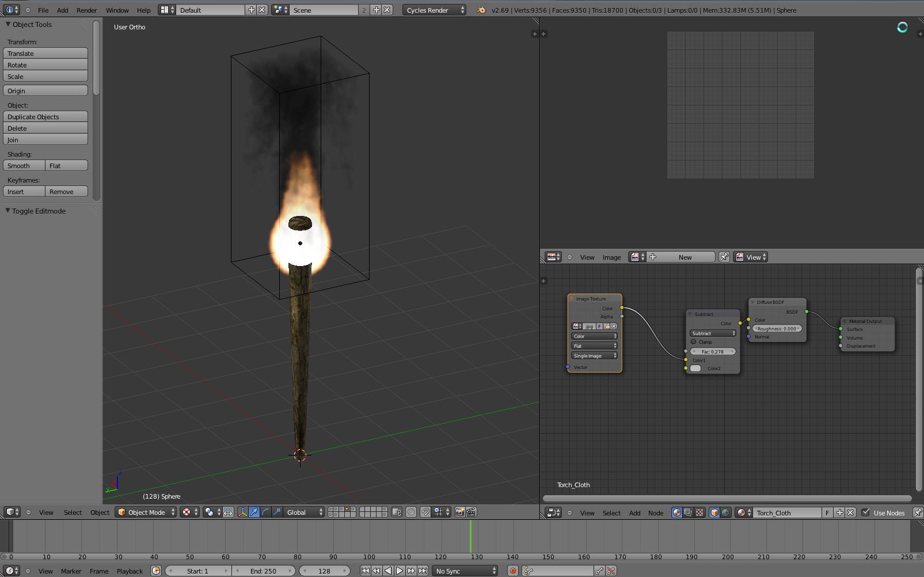Disable the Use Nodes checkbox
This screenshot has height=577, width=924.
click(865, 513)
